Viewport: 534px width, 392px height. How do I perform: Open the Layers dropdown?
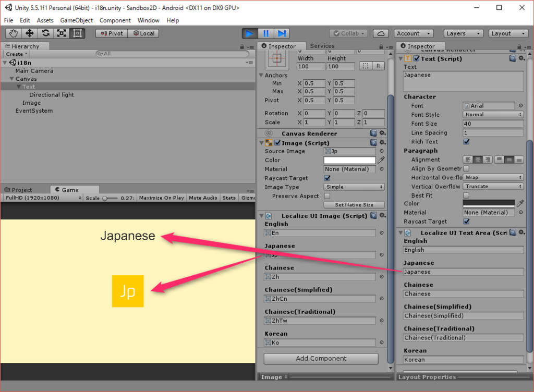click(464, 33)
